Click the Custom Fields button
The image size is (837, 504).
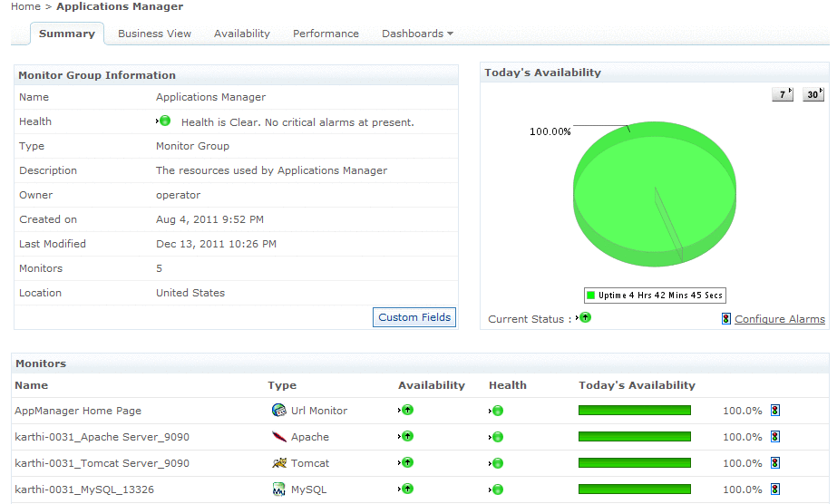click(x=414, y=317)
